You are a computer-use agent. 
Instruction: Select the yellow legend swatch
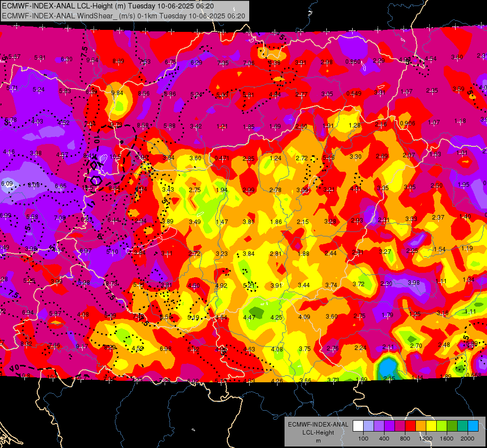pos(431,426)
